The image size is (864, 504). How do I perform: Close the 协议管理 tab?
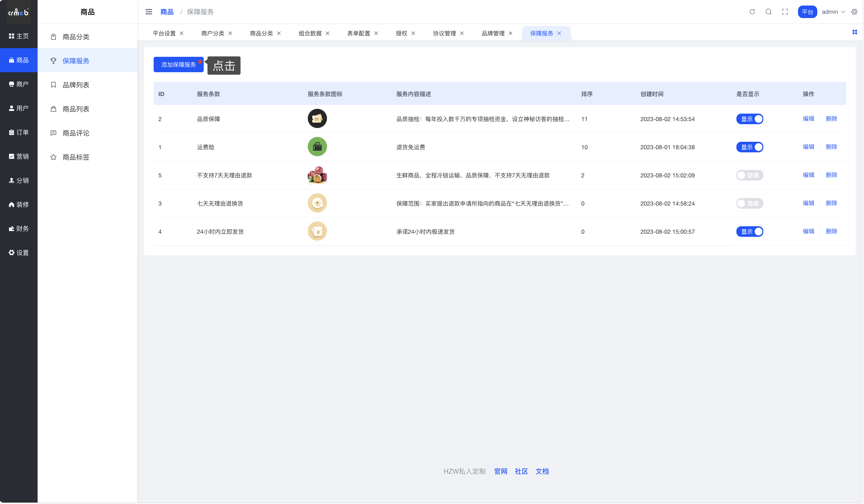(462, 33)
